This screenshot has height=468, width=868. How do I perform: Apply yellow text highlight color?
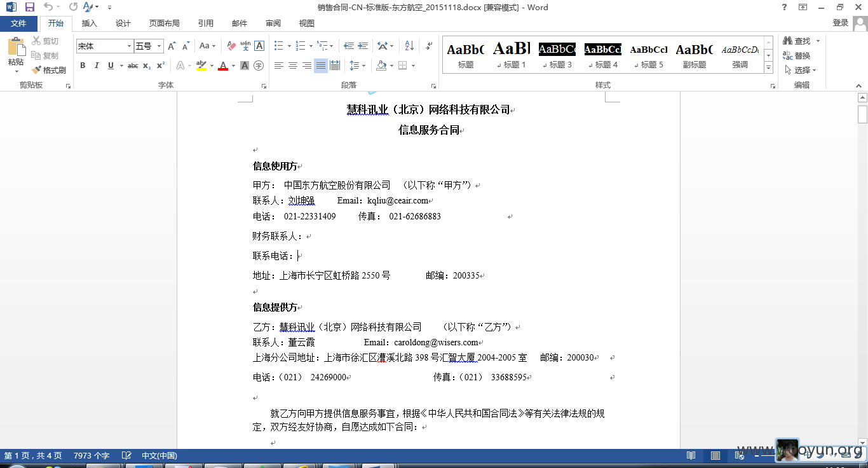pyautogui.click(x=201, y=65)
